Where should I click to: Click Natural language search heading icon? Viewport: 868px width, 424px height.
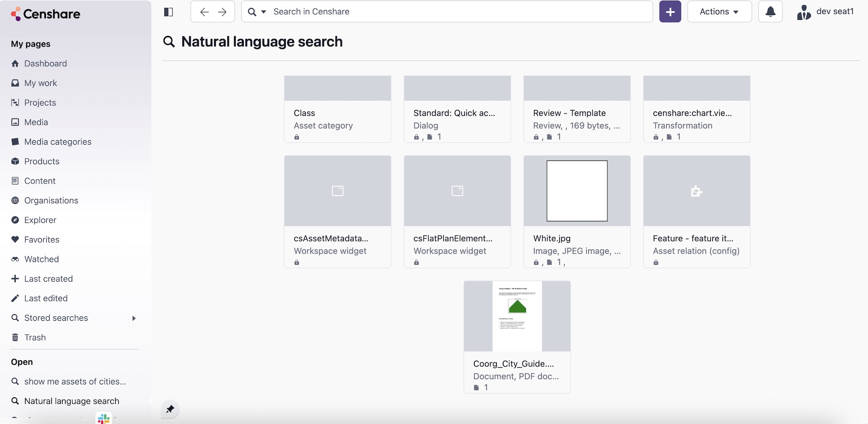[x=169, y=42]
